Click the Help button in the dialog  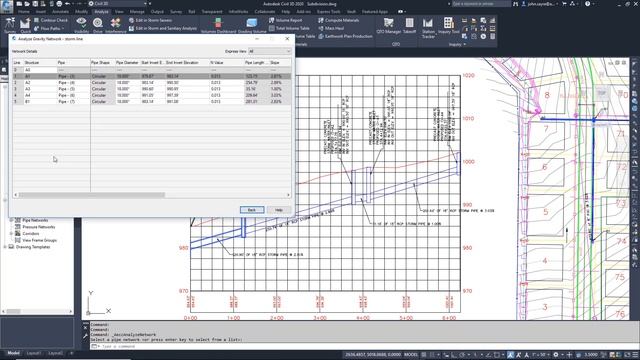279,210
